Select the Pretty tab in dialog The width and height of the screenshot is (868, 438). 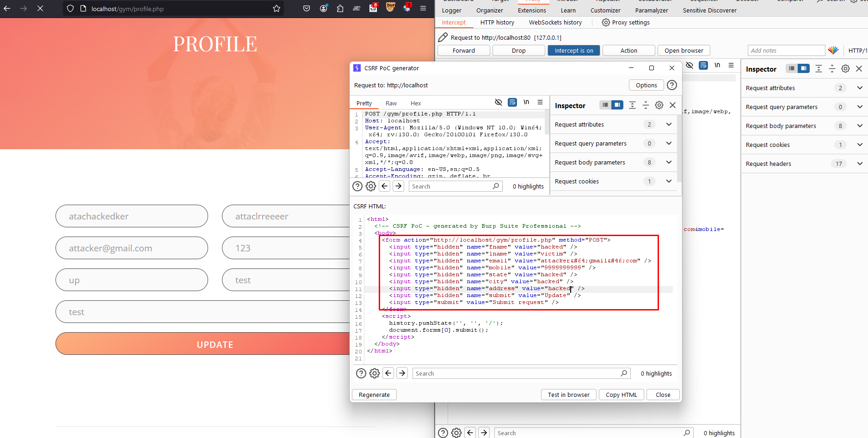coord(364,103)
